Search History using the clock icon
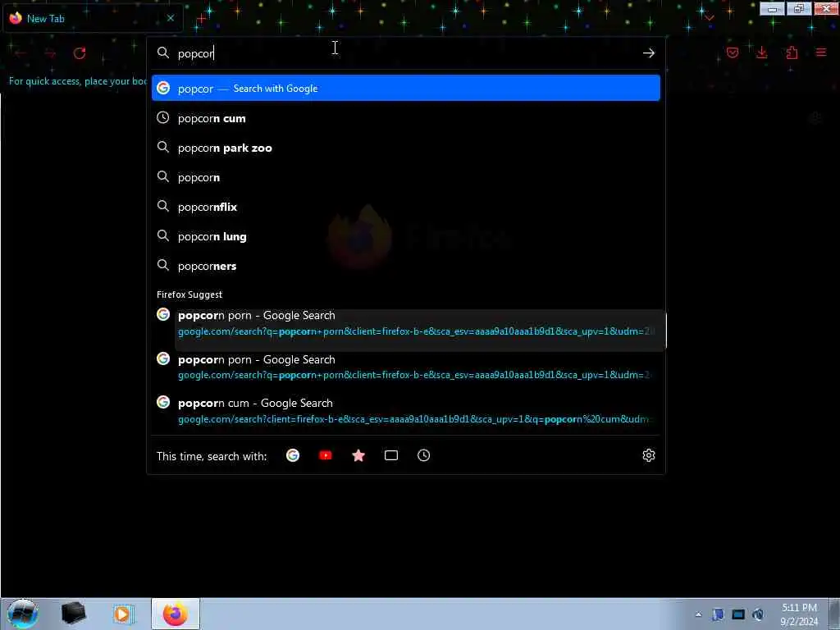The height and width of the screenshot is (630, 840). [424, 455]
